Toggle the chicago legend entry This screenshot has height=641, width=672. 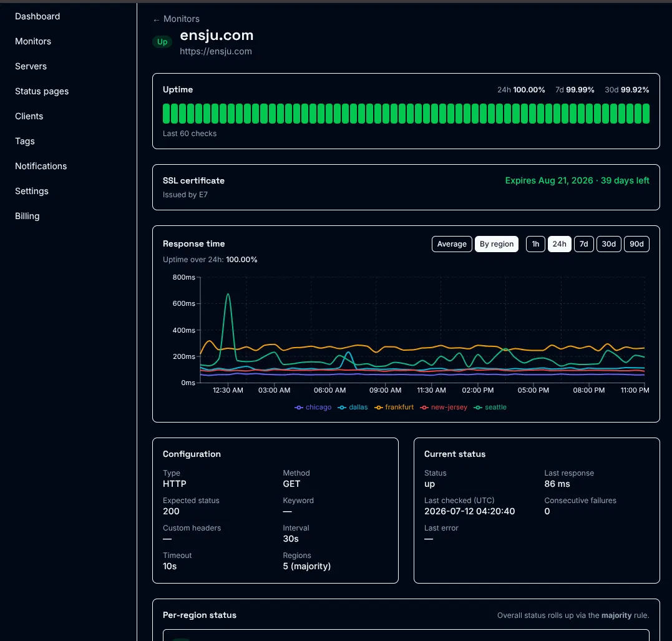313,407
